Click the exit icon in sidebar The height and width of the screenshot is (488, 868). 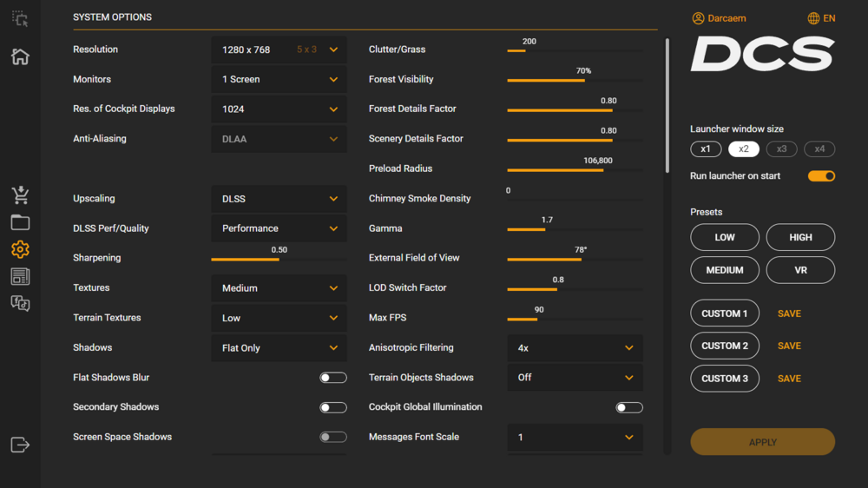tap(20, 445)
